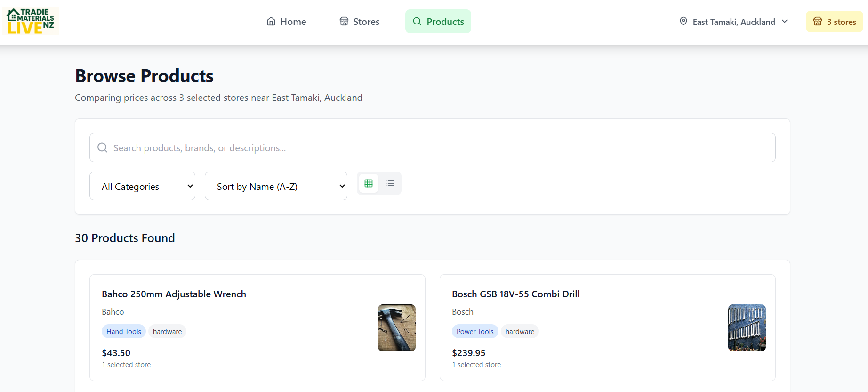
Task: Click the magnifier icon in search box
Action: 102,147
